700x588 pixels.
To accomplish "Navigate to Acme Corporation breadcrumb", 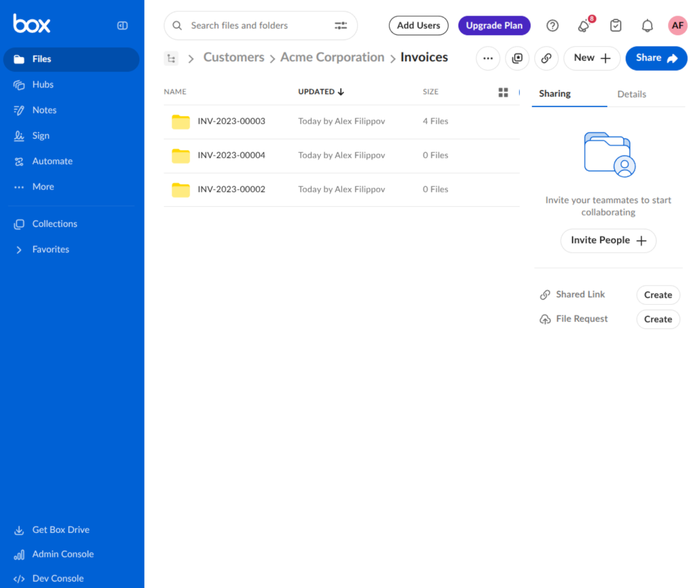I will coord(332,57).
